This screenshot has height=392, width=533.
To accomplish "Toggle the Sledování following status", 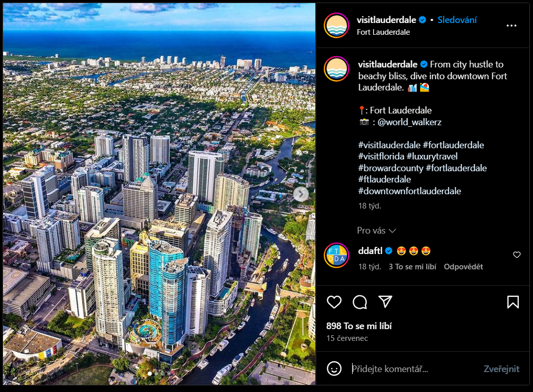I will pos(457,20).
